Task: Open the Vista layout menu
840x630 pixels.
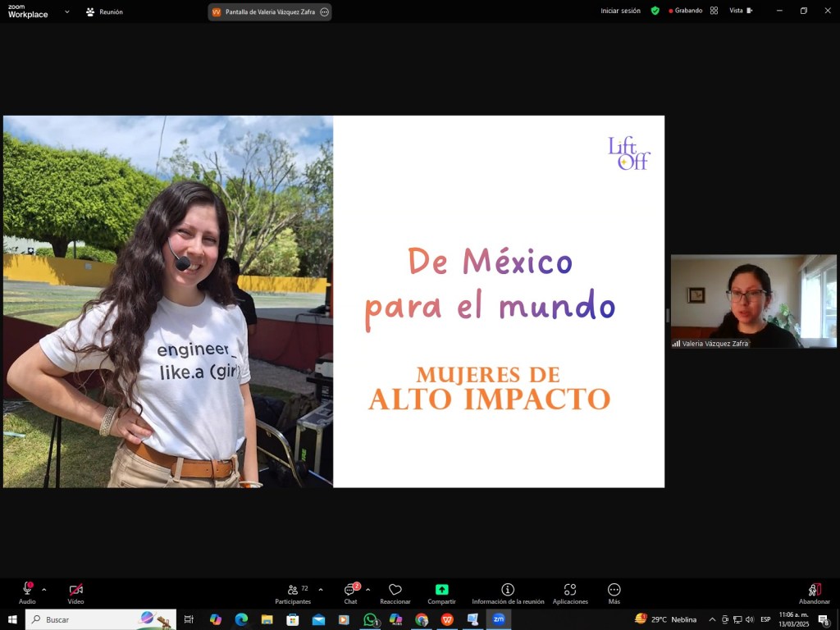Action: (x=741, y=11)
